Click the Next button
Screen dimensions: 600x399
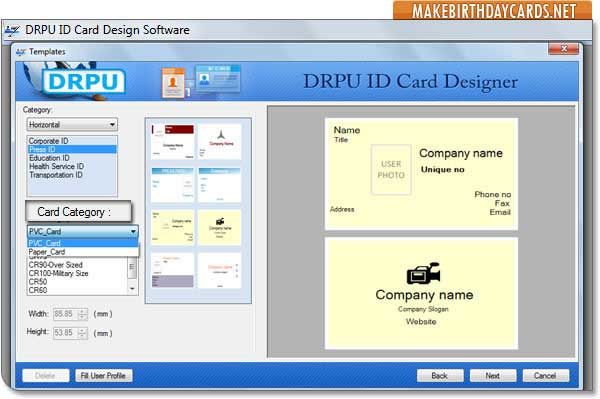492,376
